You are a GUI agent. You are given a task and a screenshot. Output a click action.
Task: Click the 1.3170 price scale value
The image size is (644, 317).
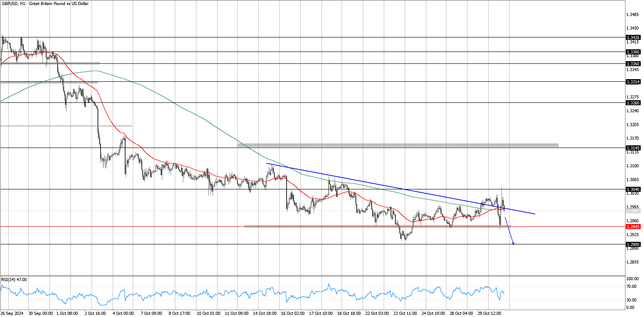633,138
